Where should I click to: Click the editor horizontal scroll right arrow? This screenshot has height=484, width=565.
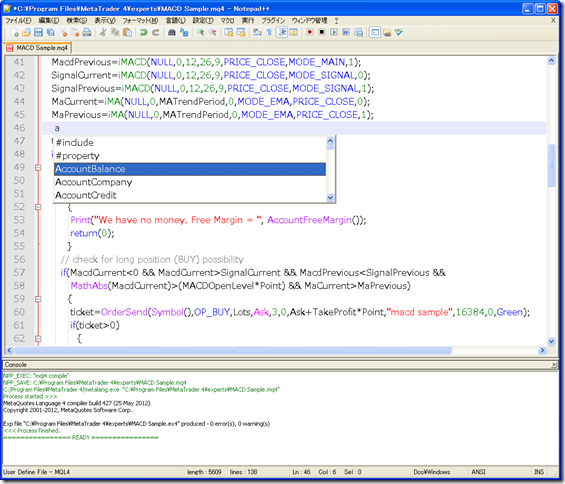[542, 350]
